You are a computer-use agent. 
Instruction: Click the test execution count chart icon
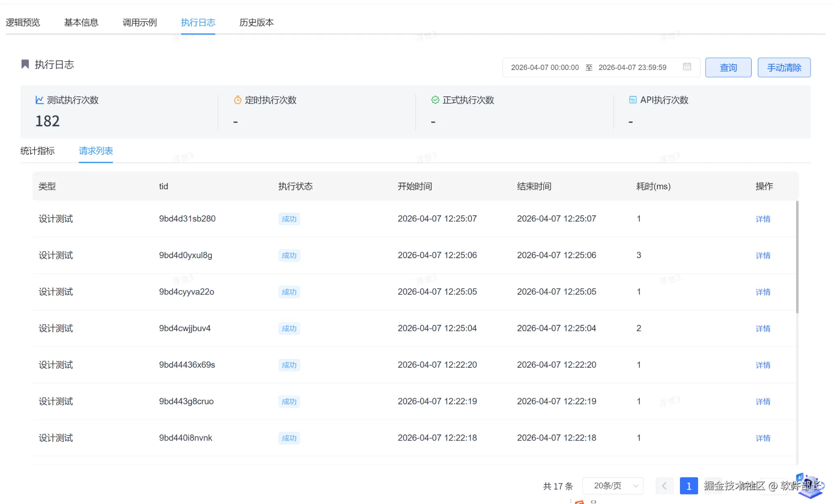point(40,100)
